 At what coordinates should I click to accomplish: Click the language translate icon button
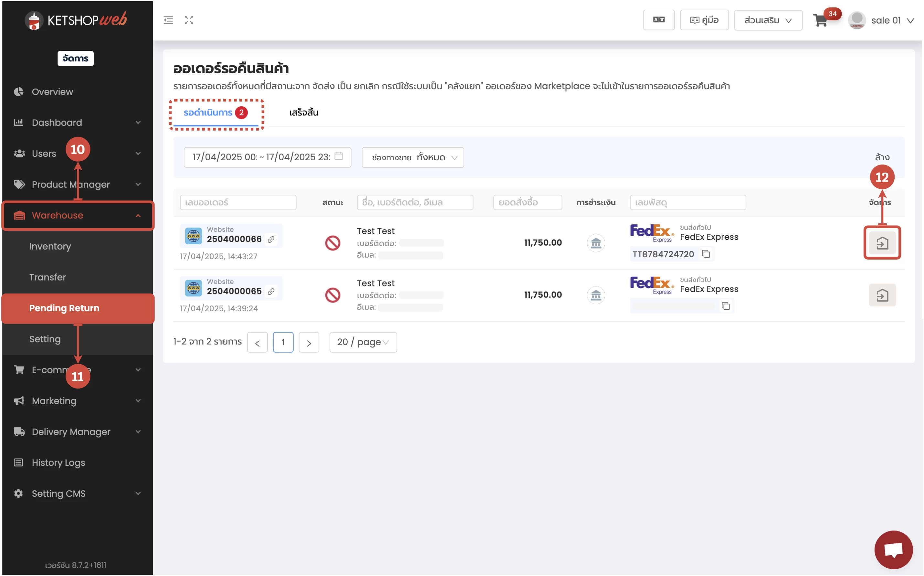point(659,20)
